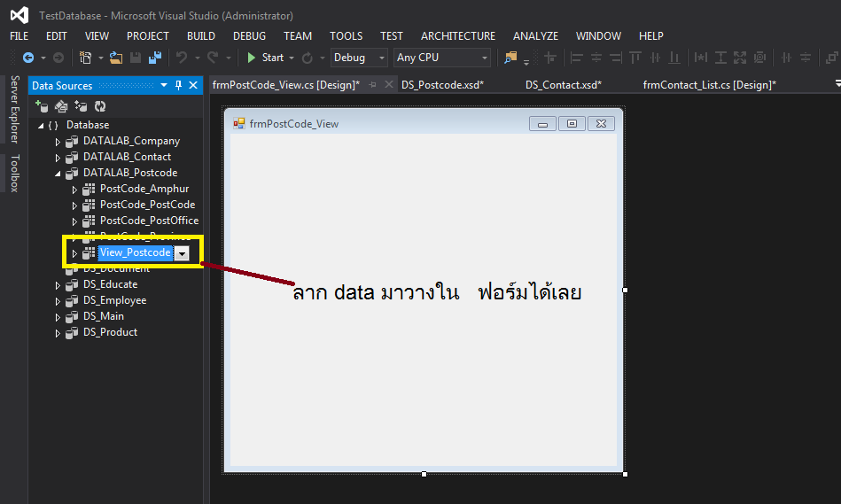The width and height of the screenshot is (841, 504).
Task: Click the Navigate Forward arrow icon
Action: (58, 58)
